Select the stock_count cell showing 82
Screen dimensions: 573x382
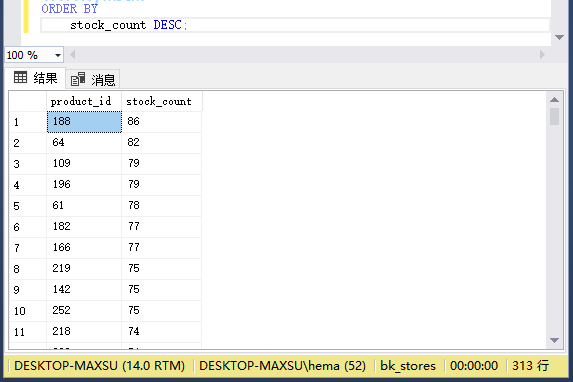[162, 143]
